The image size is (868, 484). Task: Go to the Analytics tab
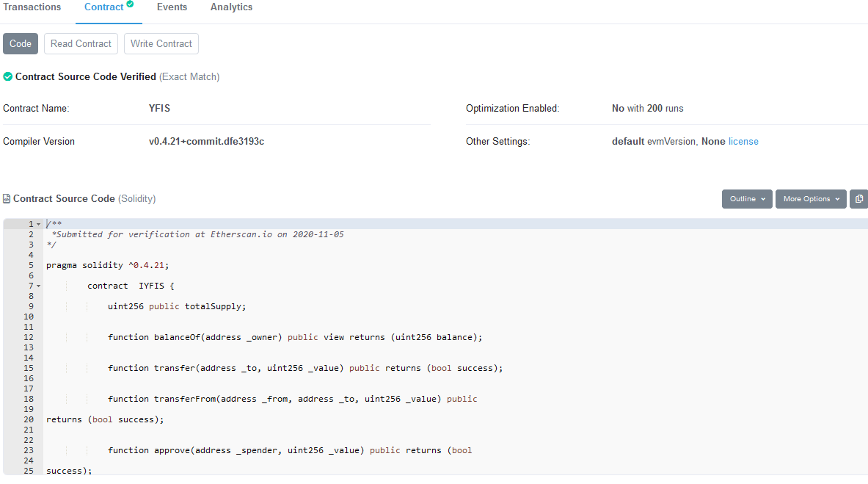(231, 7)
